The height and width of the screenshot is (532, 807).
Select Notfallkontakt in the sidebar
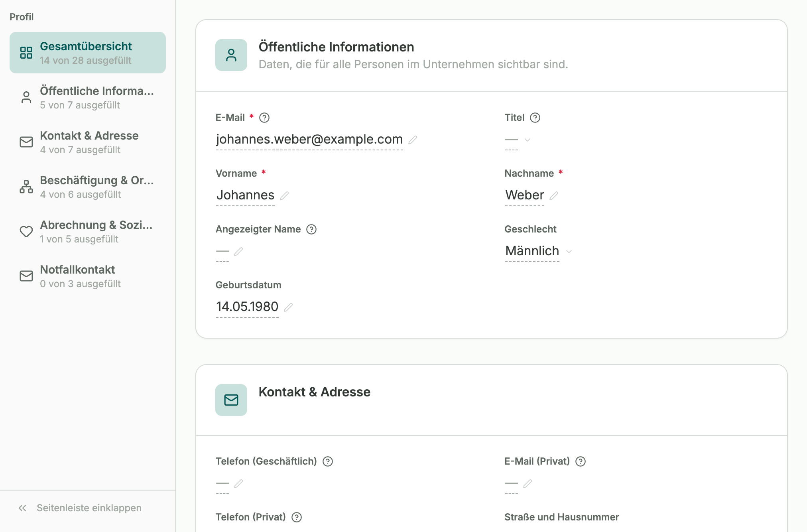(88, 276)
